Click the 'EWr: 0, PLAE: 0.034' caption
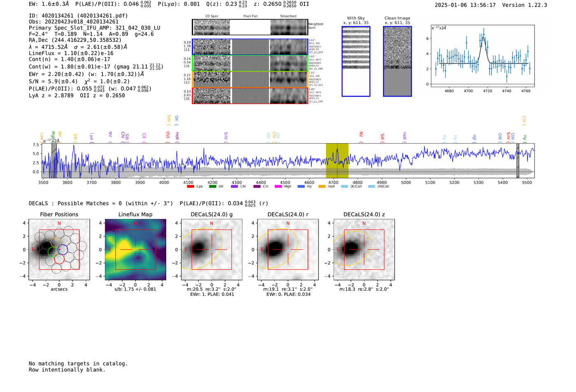The width and height of the screenshot is (576, 392). 288,294
